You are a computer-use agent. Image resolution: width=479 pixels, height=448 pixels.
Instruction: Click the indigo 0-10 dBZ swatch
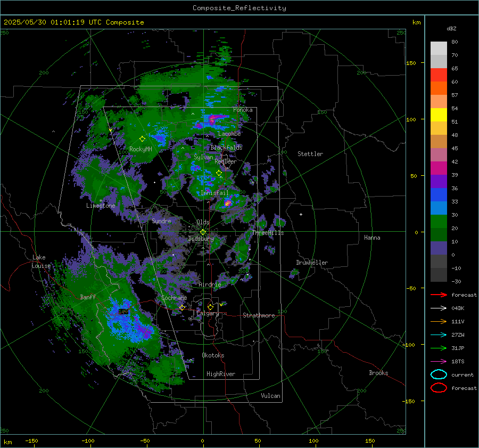439,248
